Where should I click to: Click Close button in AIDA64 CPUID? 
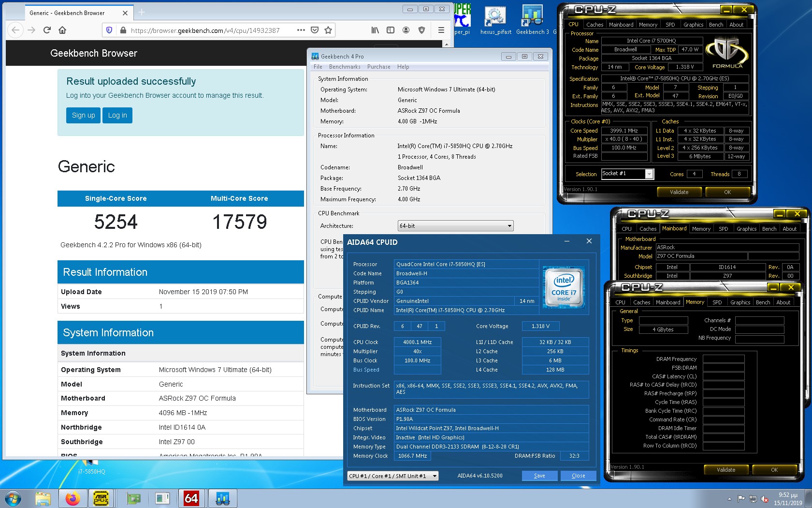click(x=578, y=476)
